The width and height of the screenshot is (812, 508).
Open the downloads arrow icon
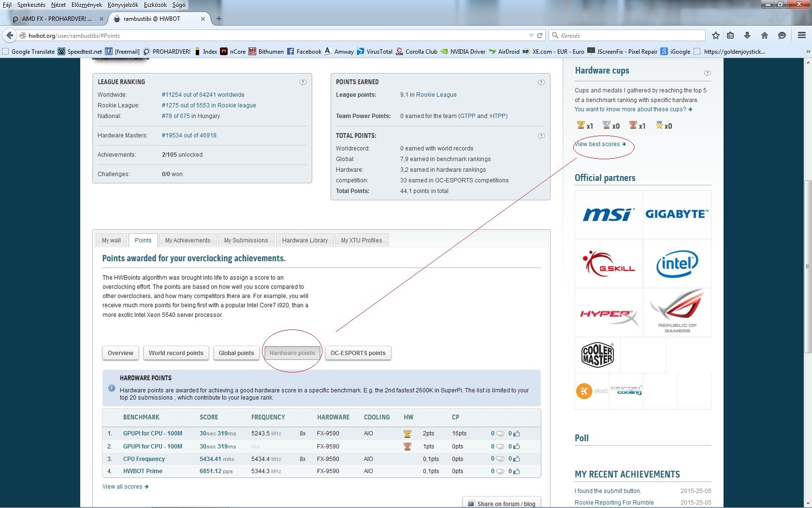(x=747, y=35)
